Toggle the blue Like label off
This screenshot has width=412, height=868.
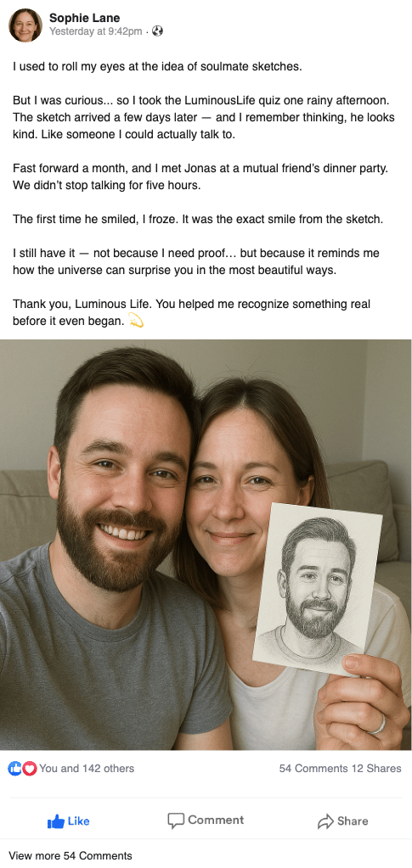click(x=78, y=821)
